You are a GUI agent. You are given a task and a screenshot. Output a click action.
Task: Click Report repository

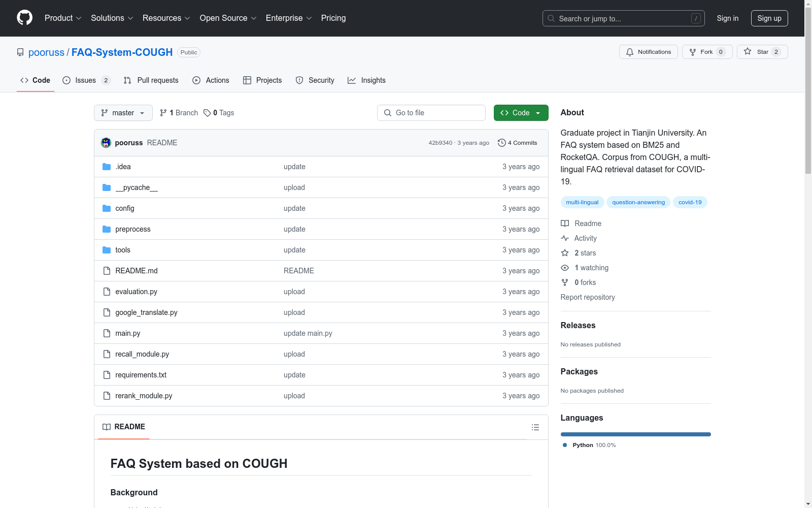click(588, 297)
